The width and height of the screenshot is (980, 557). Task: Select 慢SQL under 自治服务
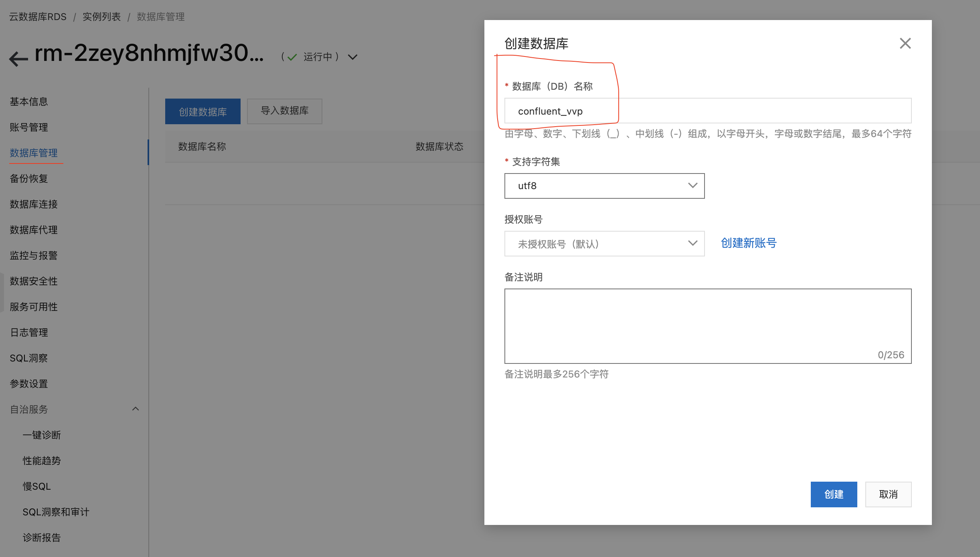36,486
